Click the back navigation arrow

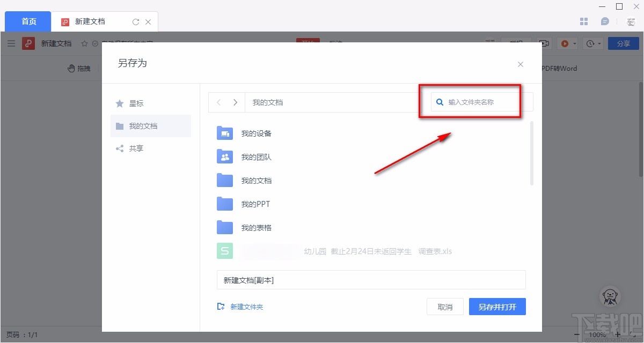click(218, 102)
